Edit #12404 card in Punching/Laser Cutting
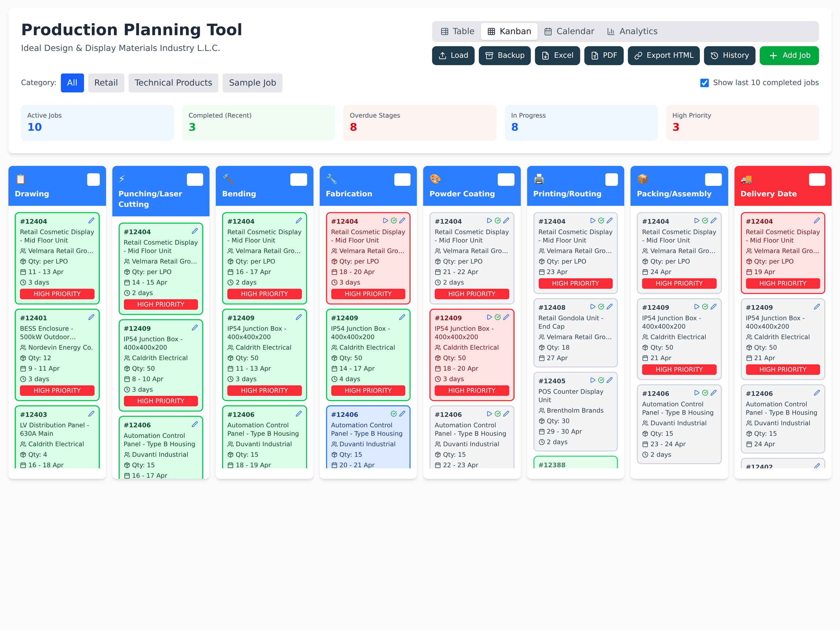This screenshot has height=630, width=840. 195,231
